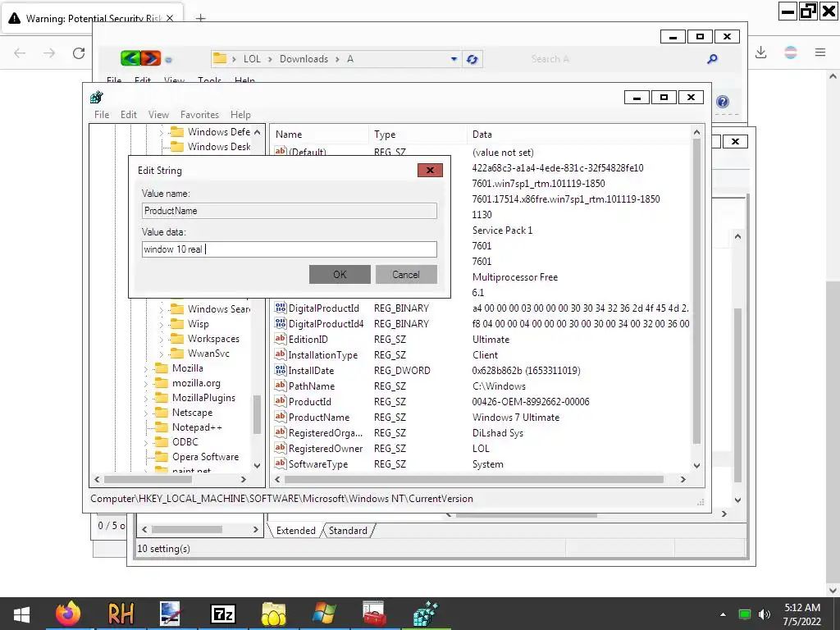Expand the ODBC tree node
The width and height of the screenshot is (840, 630).
146,442
